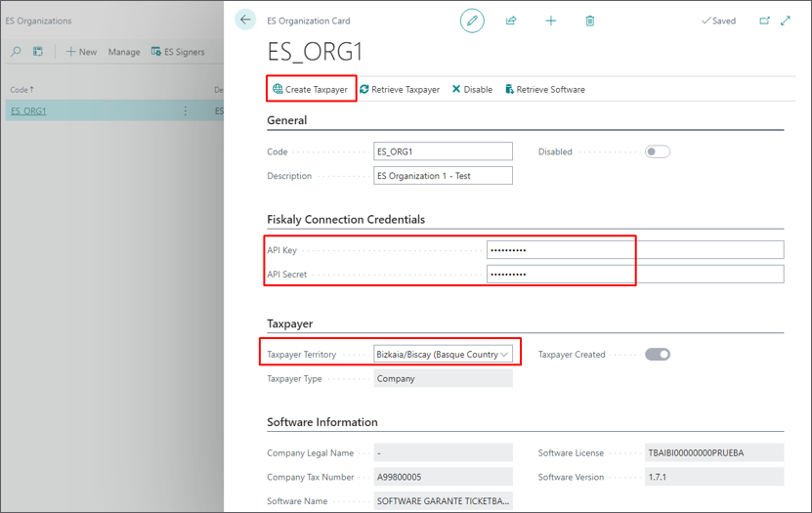Click the Description input field
Screen dimensions: 812x513
pyautogui.click(x=443, y=176)
